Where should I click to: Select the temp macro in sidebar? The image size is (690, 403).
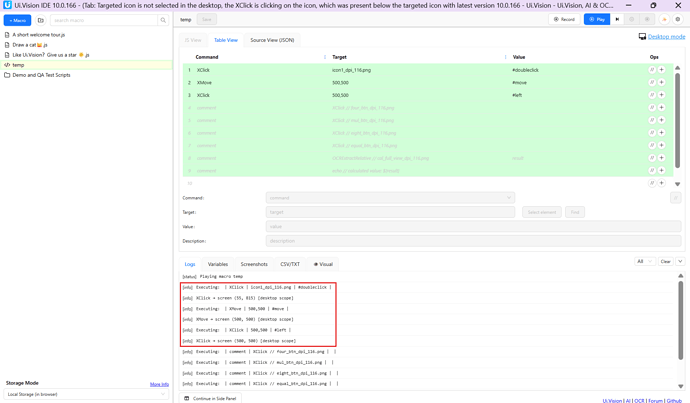[x=86, y=65]
